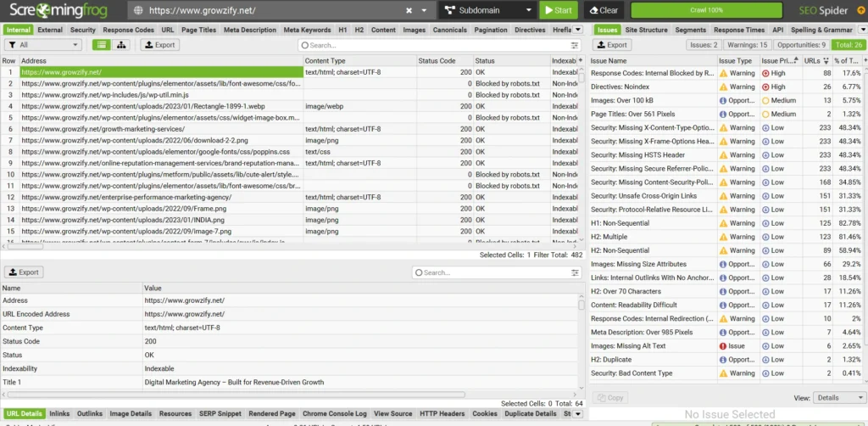The width and height of the screenshot is (868, 426).
Task: Sort by Issue Priority column header
Action: point(780,60)
